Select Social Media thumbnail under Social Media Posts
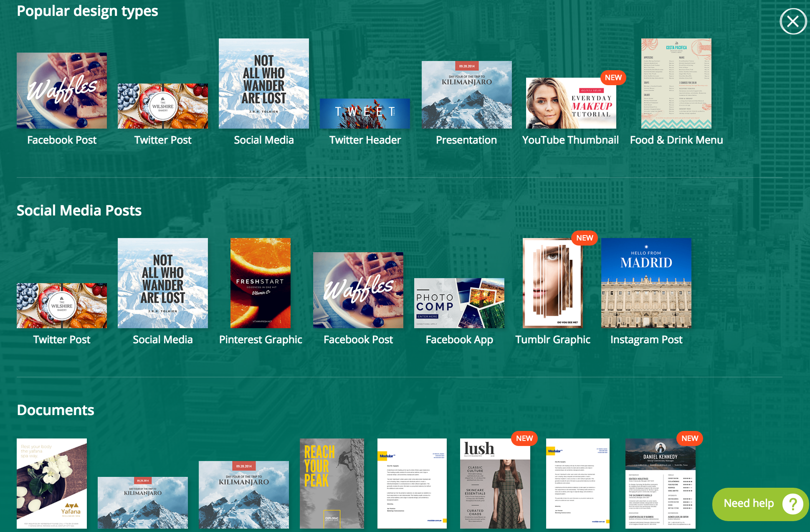Image resolution: width=810 pixels, height=532 pixels. 163,283
